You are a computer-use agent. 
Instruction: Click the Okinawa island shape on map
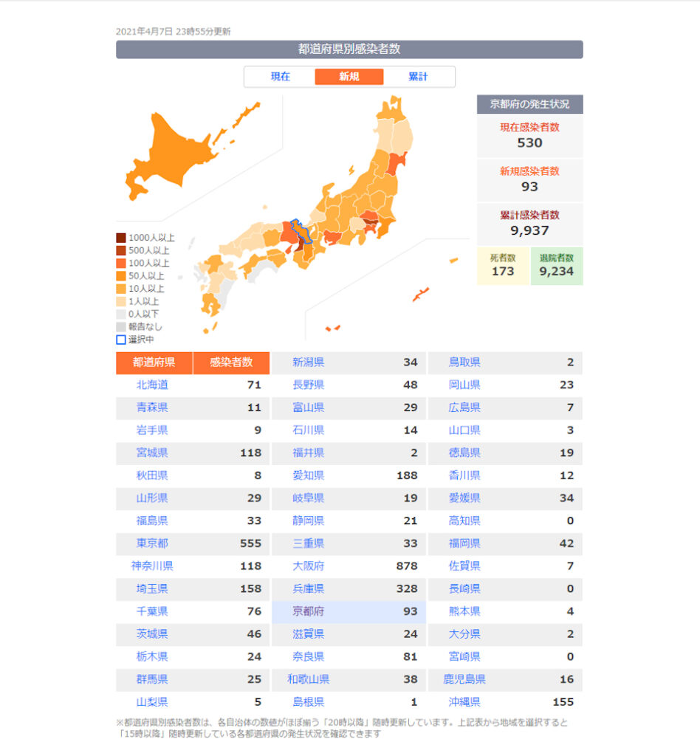420,294
